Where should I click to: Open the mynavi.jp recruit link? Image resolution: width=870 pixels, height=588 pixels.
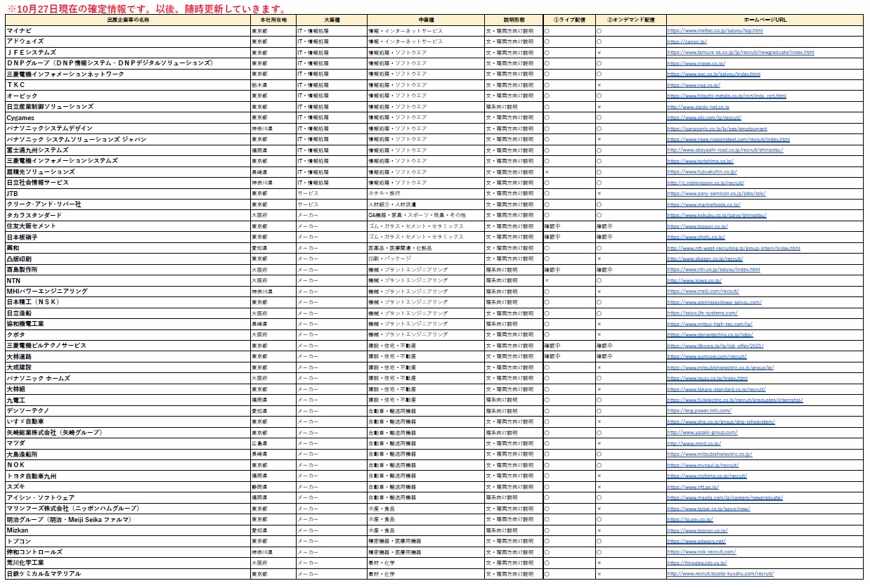coord(703,465)
